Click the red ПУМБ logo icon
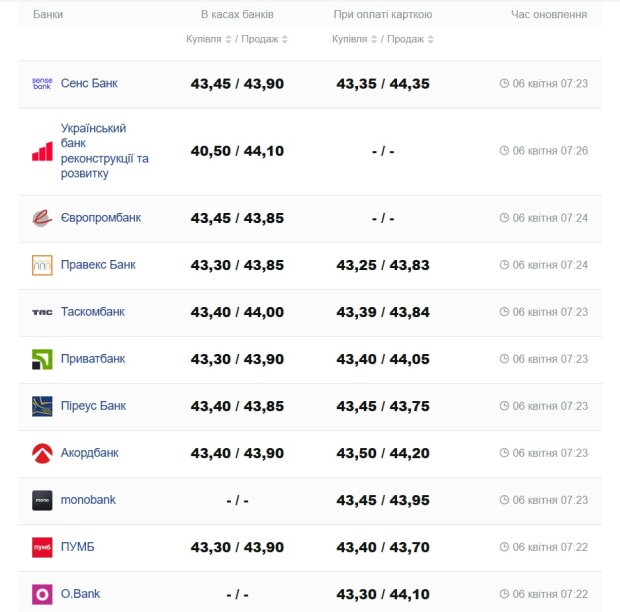This screenshot has width=620, height=612. point(42,547)
